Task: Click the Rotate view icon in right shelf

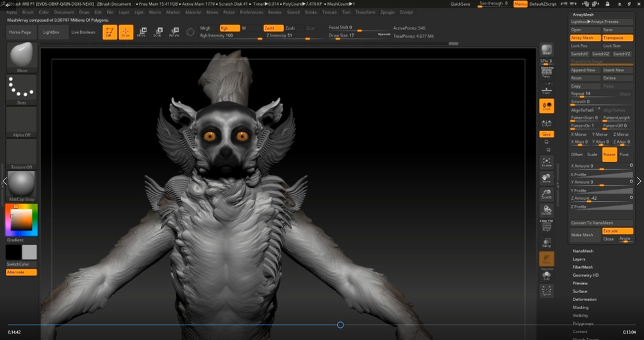Action: [546, 210]
